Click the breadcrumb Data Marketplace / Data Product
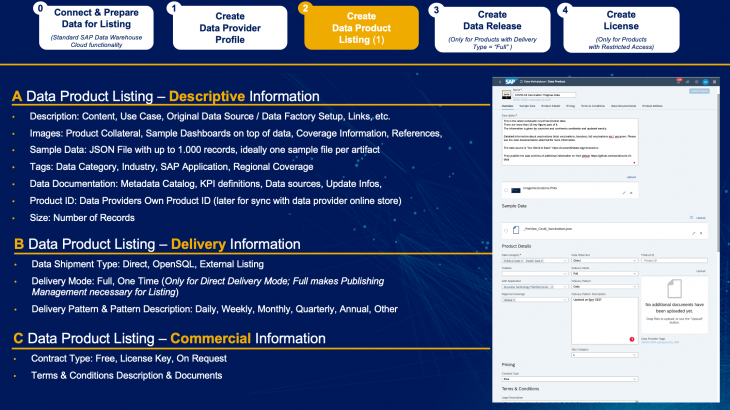The height and width of the screenshot is (410, 730). click(x=544, y=81)
